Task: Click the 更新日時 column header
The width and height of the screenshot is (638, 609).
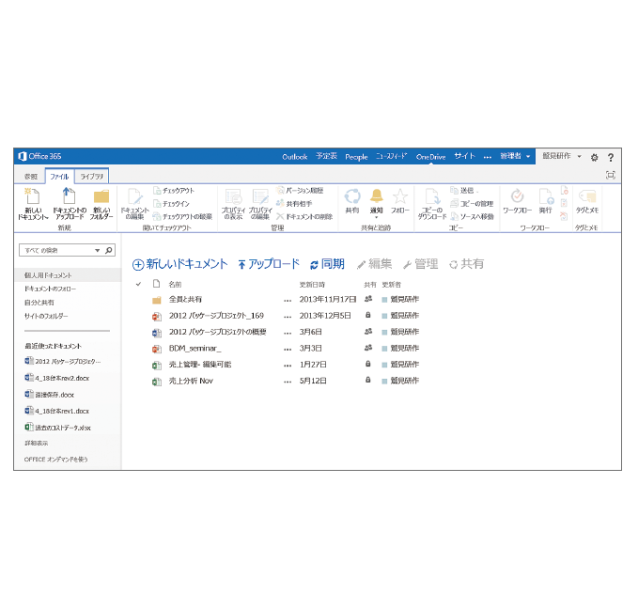Action: click(312, 284)
